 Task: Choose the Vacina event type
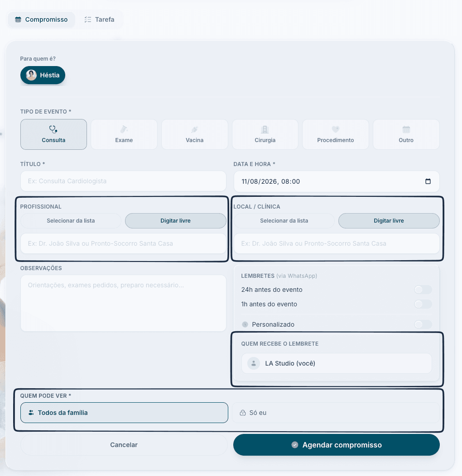(x=194, y=134)
